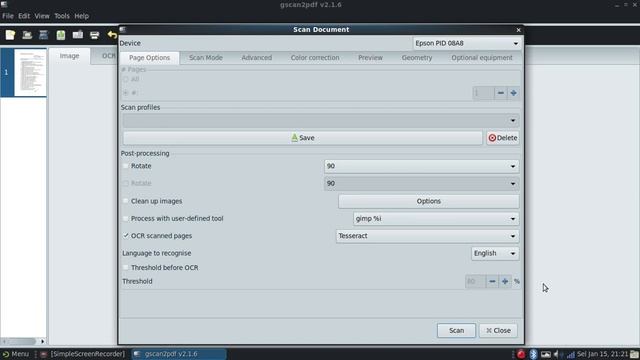Open the Tools menu
The height and width of the screenshot is (360, 640).
click(62, 16)
